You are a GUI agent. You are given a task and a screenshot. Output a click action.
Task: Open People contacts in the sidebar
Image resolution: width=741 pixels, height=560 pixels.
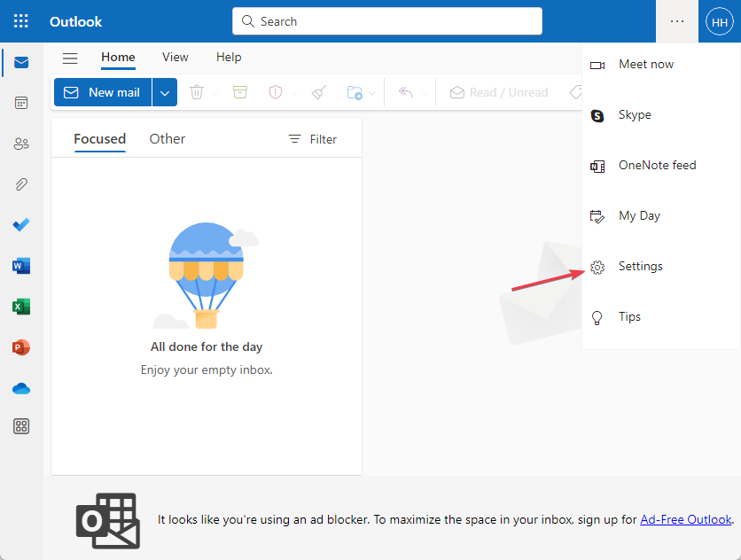point(21,144)
